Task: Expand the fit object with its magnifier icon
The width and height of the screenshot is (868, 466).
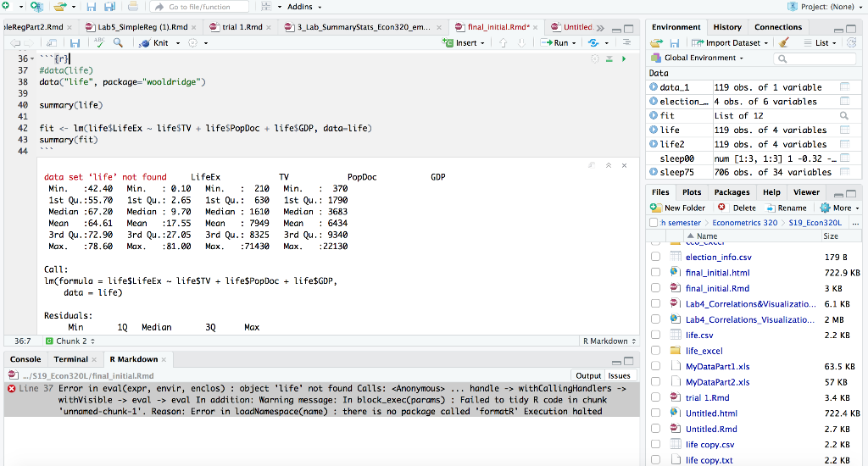Action: click(843, 116)
